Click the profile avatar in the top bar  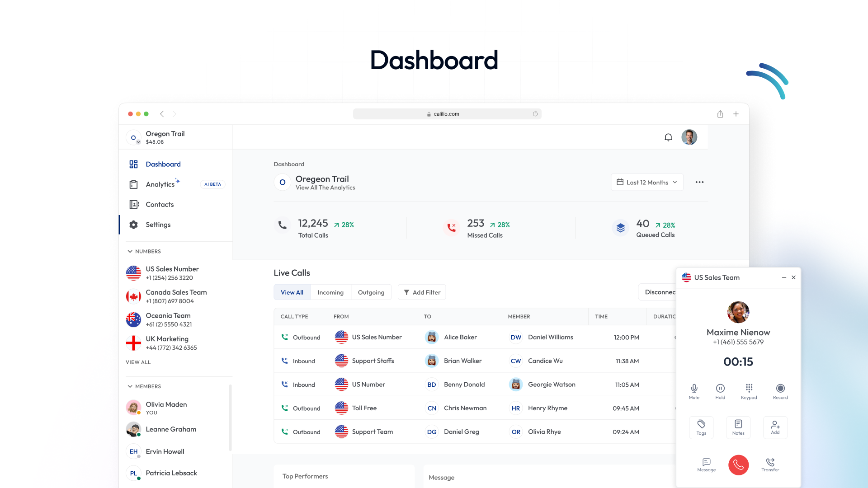point(689,137)
